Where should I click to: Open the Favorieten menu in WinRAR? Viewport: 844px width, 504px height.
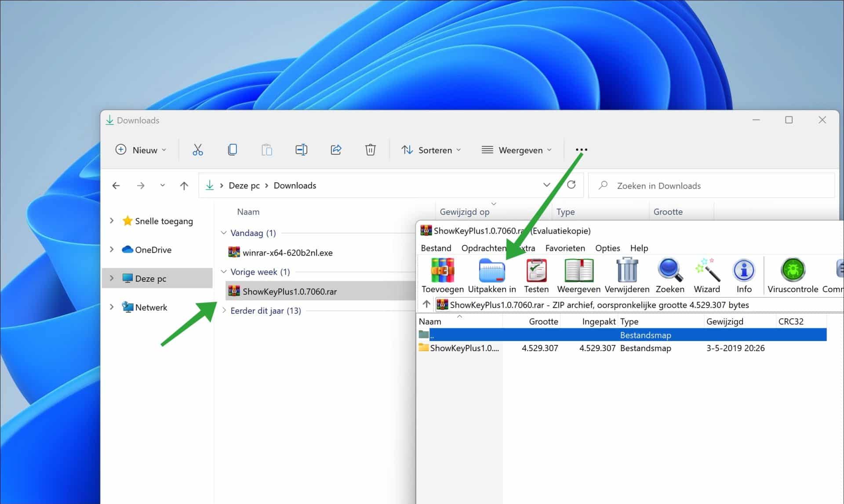(x=565, y=248)
